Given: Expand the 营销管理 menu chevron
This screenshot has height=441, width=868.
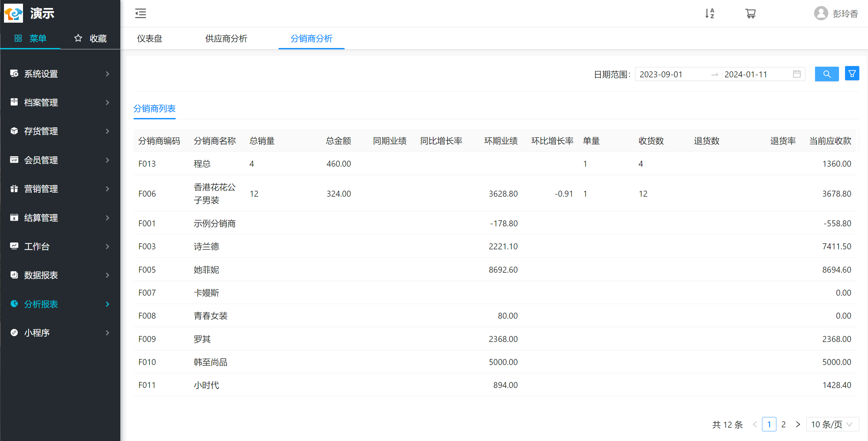Looking at the screenshot, I should (108, 188).
